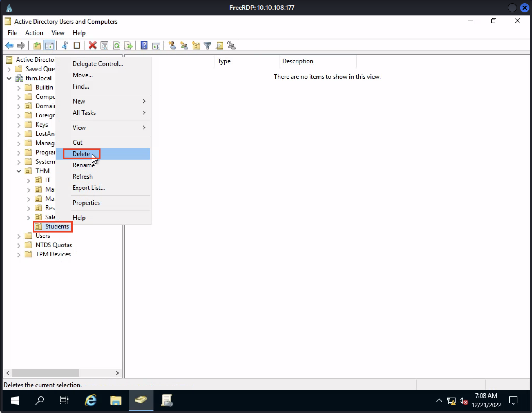Toggle the Show/Hide Action Pane icon

click(156, 45)
